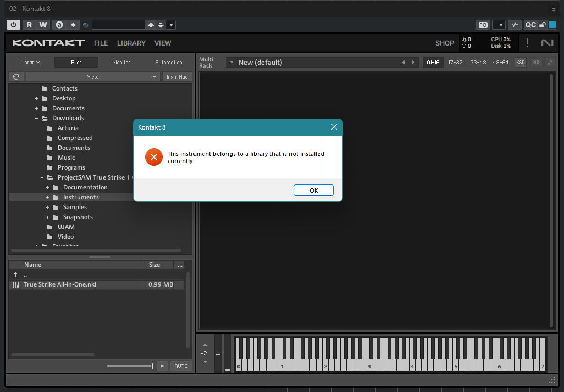Collapse ProjectSAM True Strike 1 folder

point(42,177)
